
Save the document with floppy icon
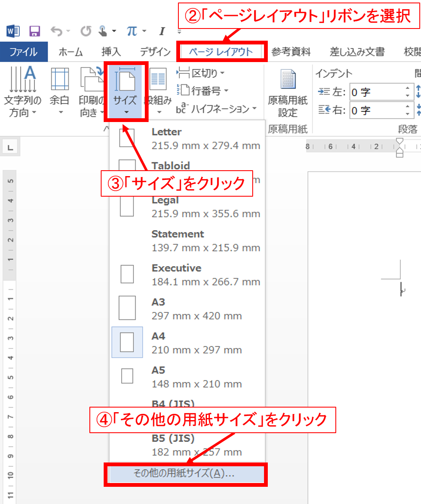[x=34, y=31]
